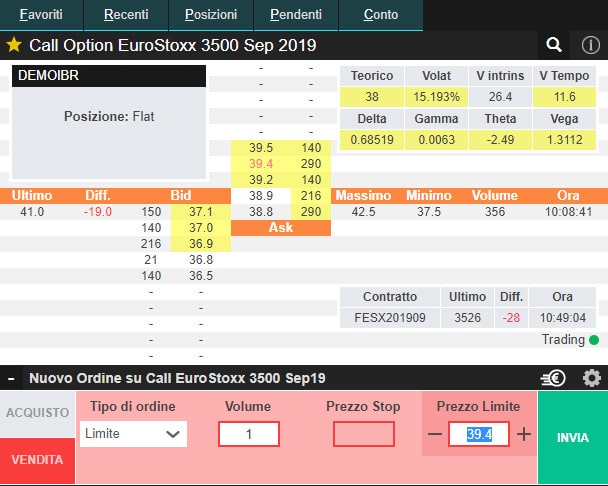Click the green Trading status indicator
This screenshot has width=608, height=486.
point(594,340)
